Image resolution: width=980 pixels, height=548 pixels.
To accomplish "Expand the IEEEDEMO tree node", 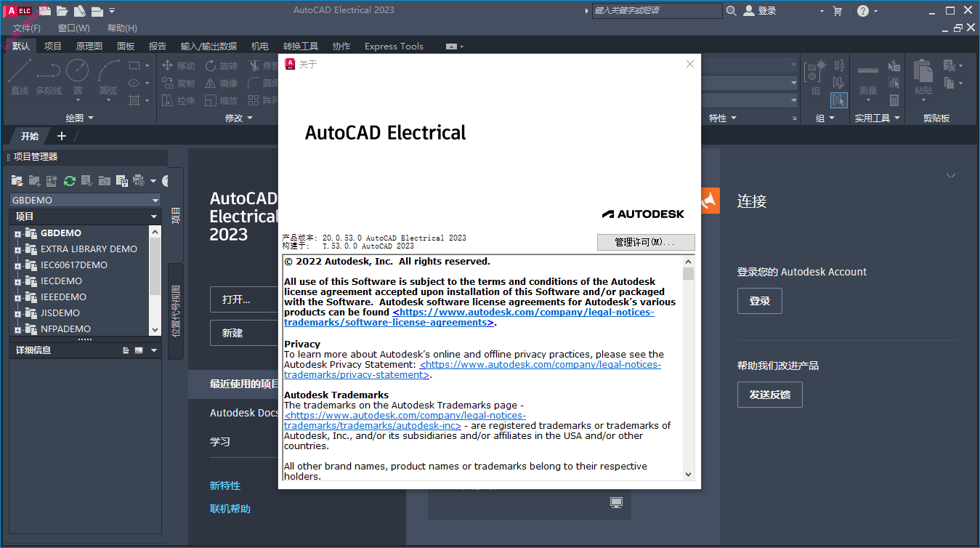I will click(17, 297).
